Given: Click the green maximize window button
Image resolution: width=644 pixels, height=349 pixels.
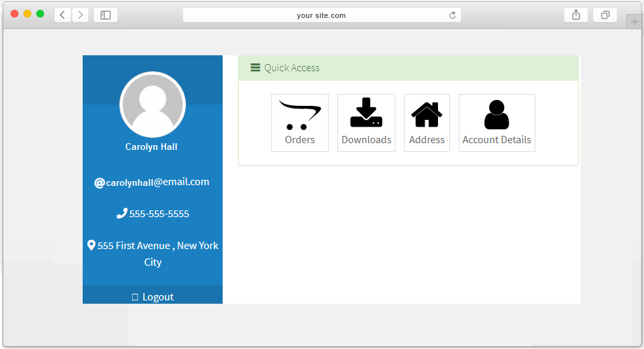Looking at the screenshot, I should click(40, 13).
